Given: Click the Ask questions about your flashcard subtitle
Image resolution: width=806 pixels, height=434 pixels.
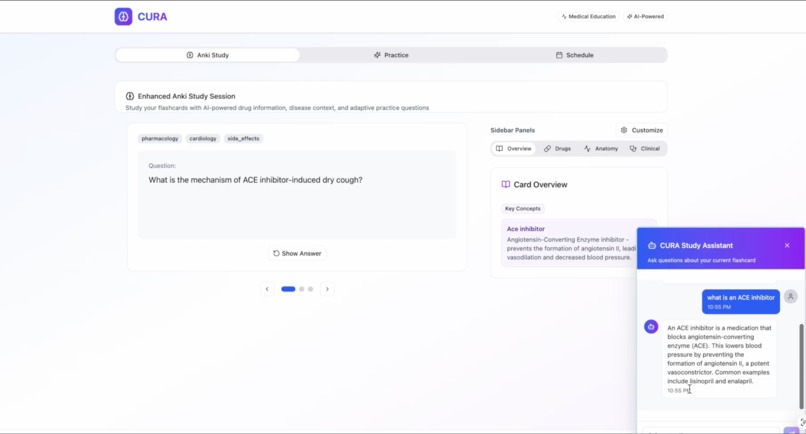Looking at the screenshot, I should [x=701, y=260].
